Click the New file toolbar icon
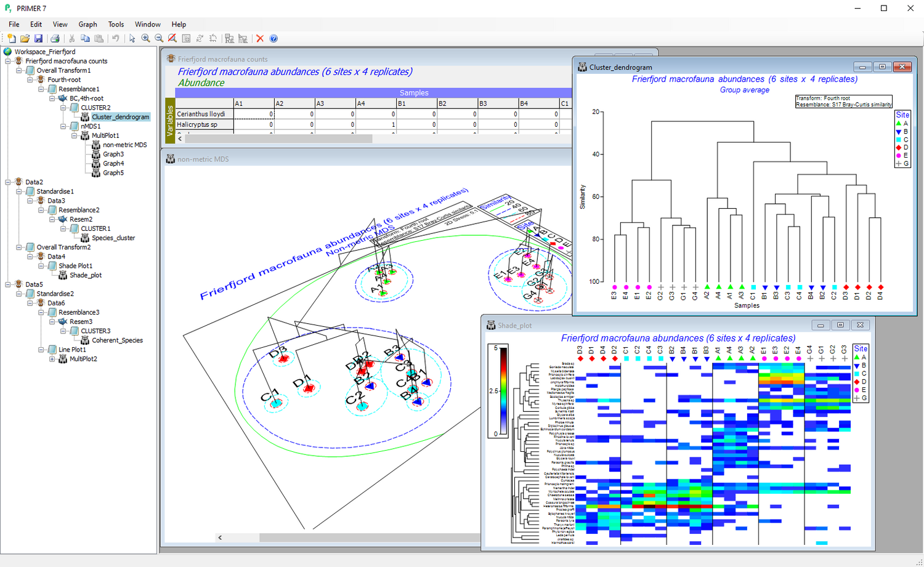 coord(11,38)
